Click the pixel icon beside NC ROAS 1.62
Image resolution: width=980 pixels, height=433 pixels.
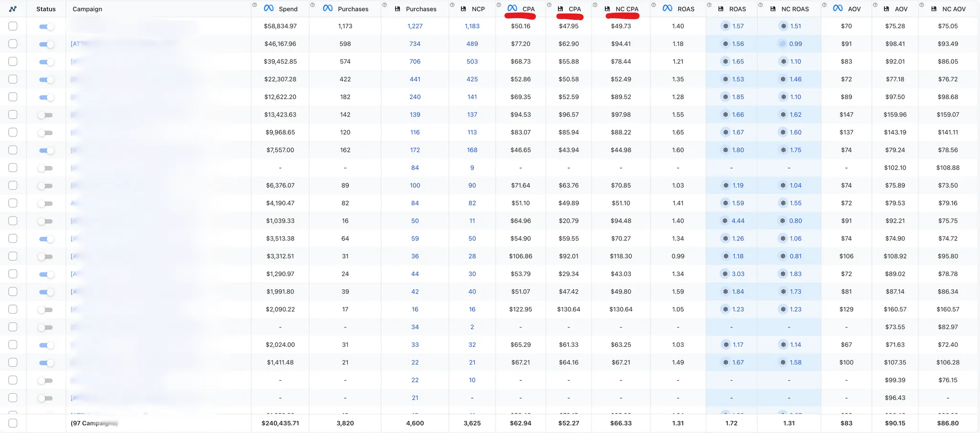click(x=783, y=115)
